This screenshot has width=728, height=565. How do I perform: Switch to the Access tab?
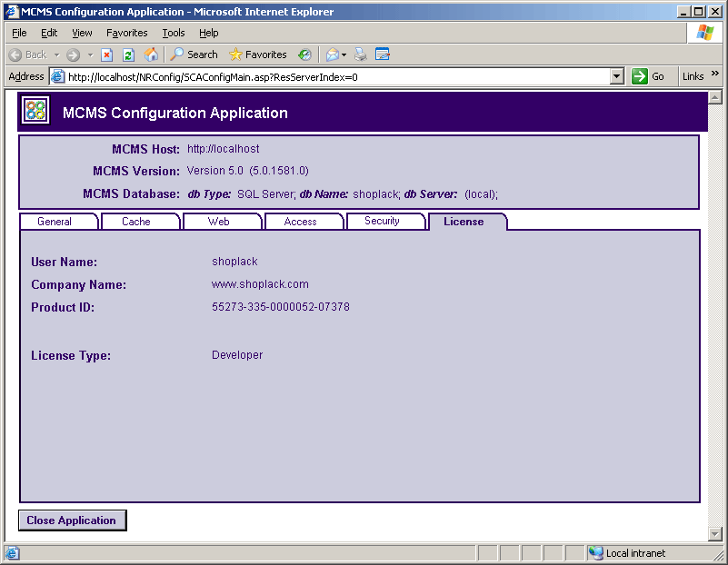point(304,222)
